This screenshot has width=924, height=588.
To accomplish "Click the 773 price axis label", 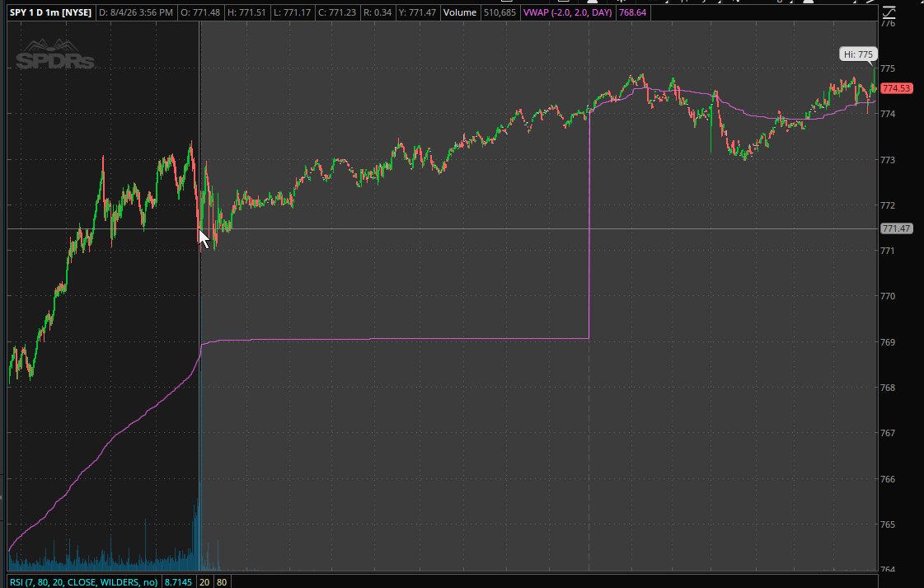I will [x=888, y=160].
